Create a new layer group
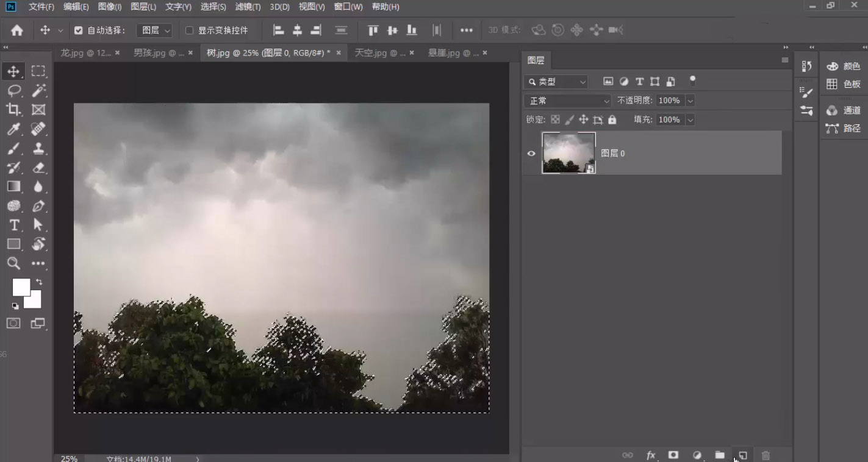Viewport: 868px width, 462px height. click(720, 455)
